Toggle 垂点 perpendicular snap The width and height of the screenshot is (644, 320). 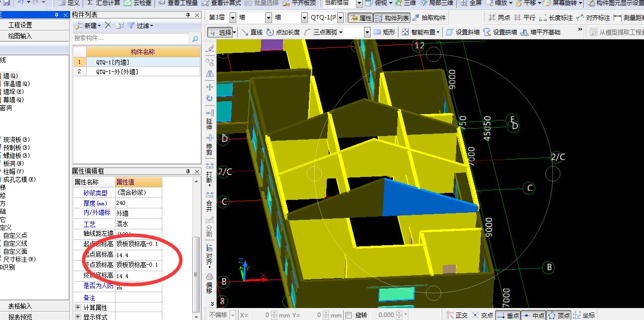point(508,315)
